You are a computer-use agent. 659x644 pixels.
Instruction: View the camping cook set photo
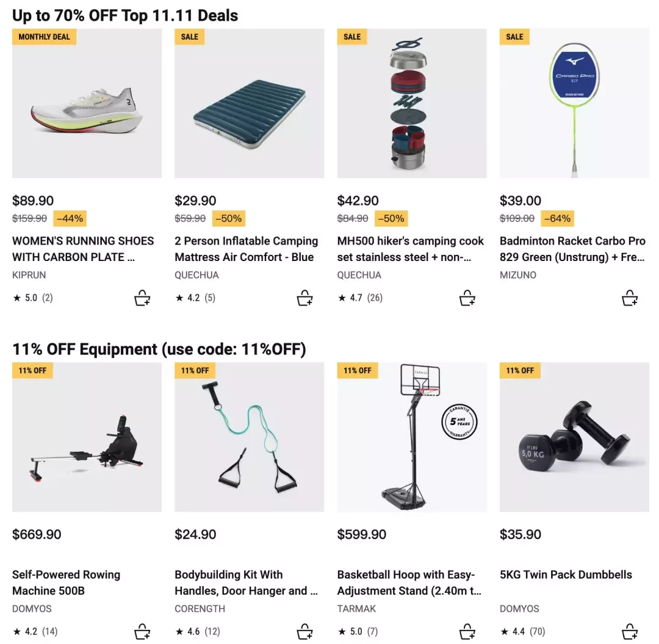[412, 103]
